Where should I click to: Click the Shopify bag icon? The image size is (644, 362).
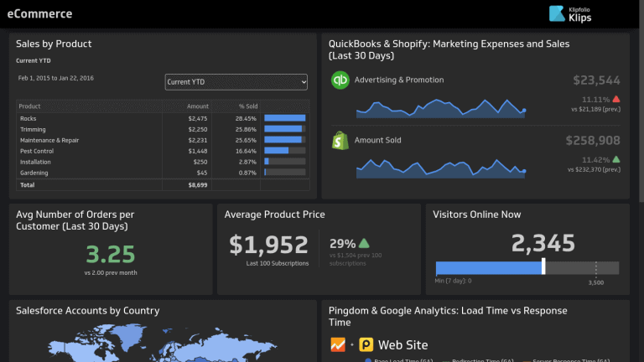pyautogui.click(x=340, y=140)
